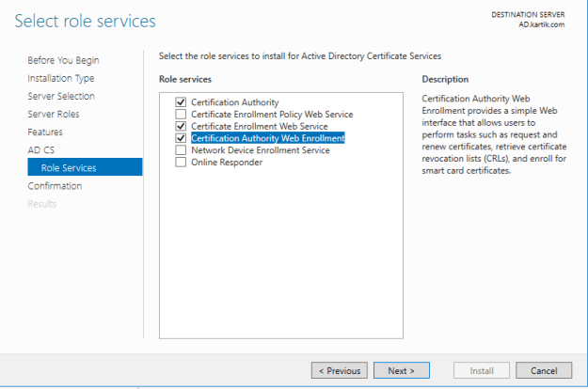Viewport: 588px width, 389px height.
Task: Select Network Device Enrollment Service label
Action: pyautogui.click(x=261, y=150)
